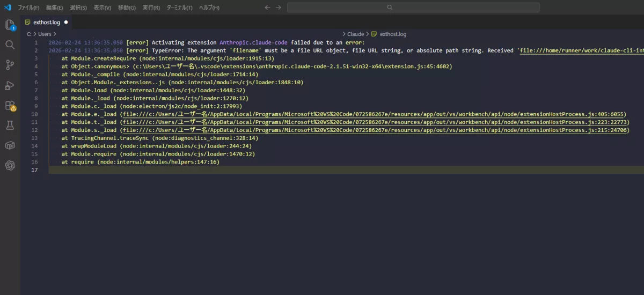This screenshot has height=295, width=644.
Task: Open the ChatGPT icon view in activity bar
Action: (x=10, y=165)
